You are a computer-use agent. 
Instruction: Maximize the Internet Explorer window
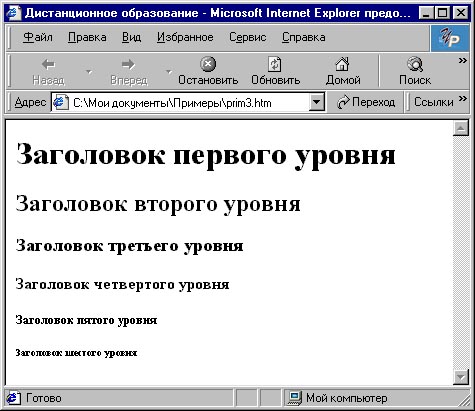click(x=442, y=13)
